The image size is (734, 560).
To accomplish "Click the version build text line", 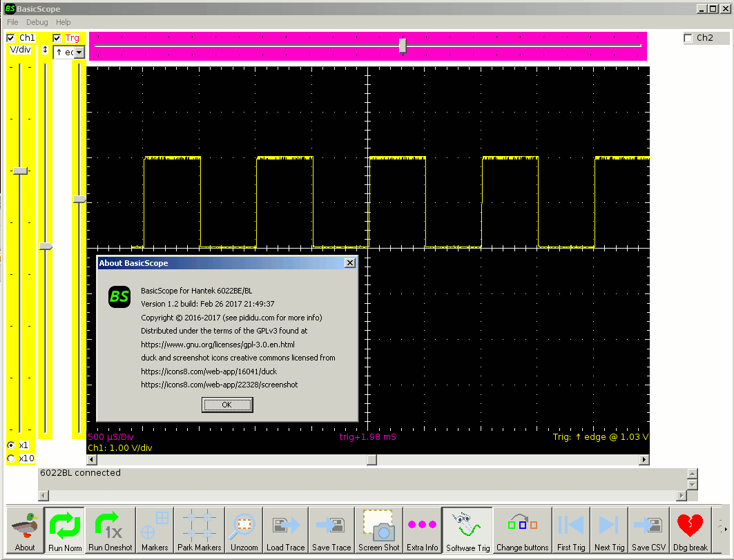I will pos(208,304).
